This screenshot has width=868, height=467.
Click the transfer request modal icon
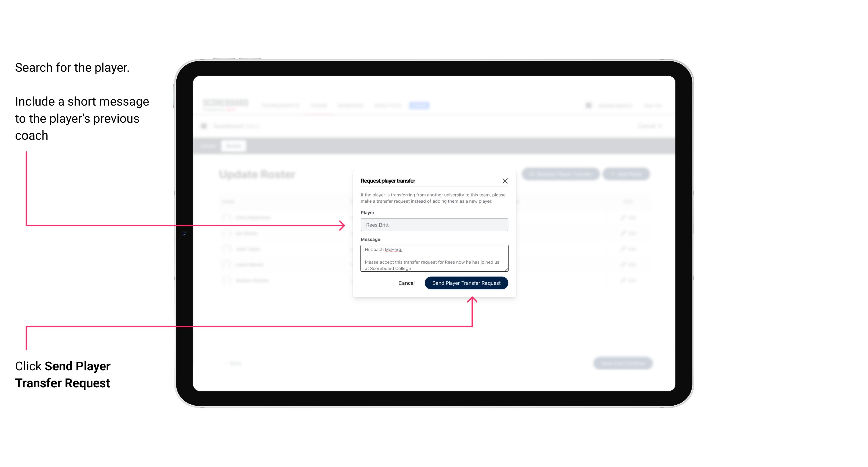coord(505,181)
